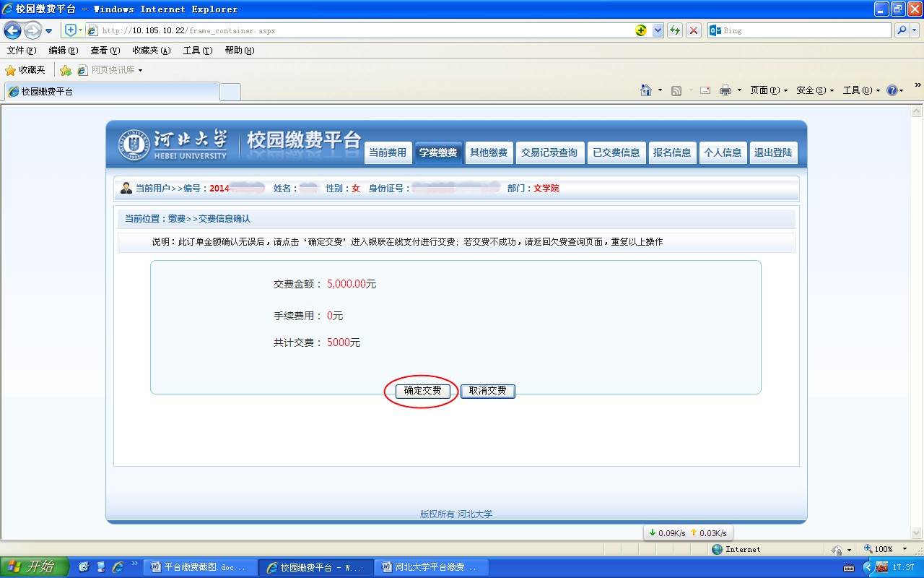This screenshot has width=924, height=578.
Task: Open the recent pages dropdown beside Forward
Action: [x=48, y=31]
